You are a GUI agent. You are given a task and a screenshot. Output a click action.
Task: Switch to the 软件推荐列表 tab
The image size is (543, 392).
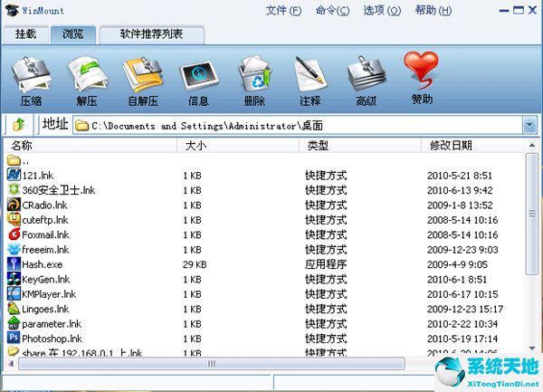151,34
